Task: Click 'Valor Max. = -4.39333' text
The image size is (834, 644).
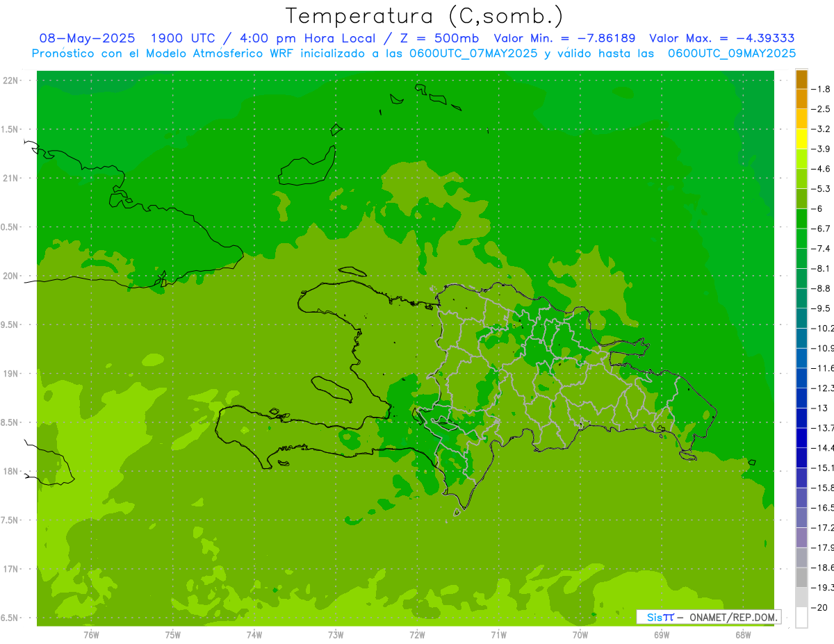Action: tap(722, 38)
